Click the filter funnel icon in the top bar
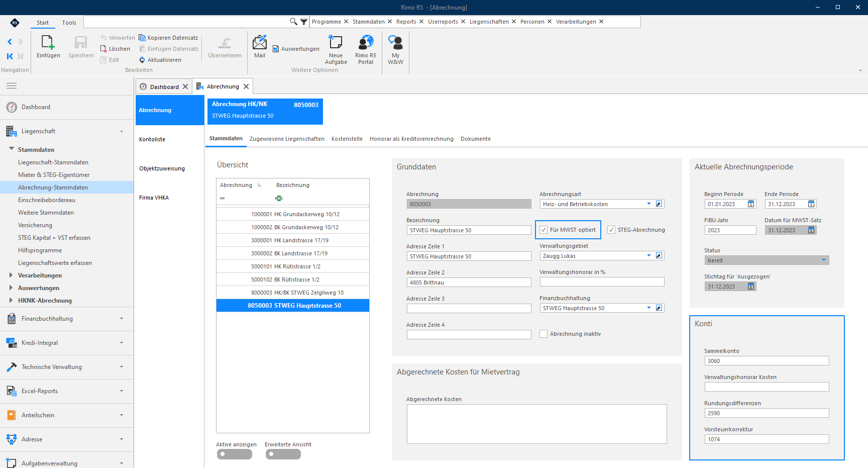Screen dimensions: 868x468 304,22
